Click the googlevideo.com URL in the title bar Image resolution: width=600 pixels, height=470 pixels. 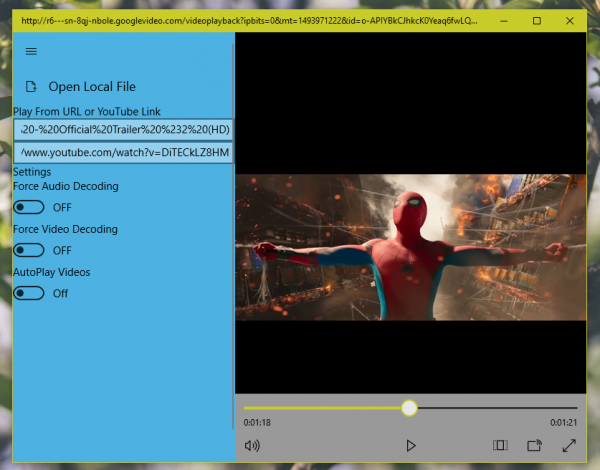pos(249,21)
